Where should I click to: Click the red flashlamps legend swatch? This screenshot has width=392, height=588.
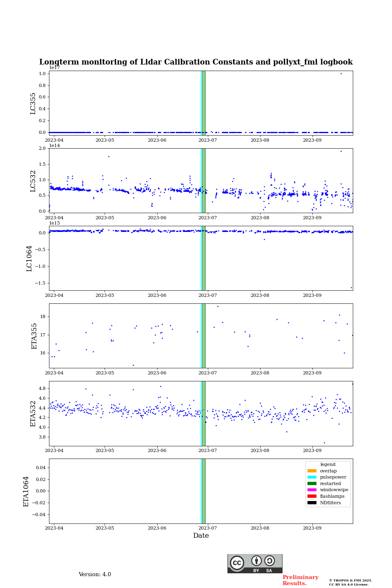pyautogui.click(x=312, y=497)
